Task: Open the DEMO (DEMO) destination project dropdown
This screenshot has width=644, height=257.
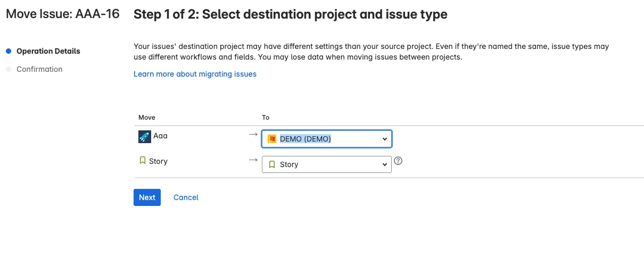Action: tap(327, 139)
